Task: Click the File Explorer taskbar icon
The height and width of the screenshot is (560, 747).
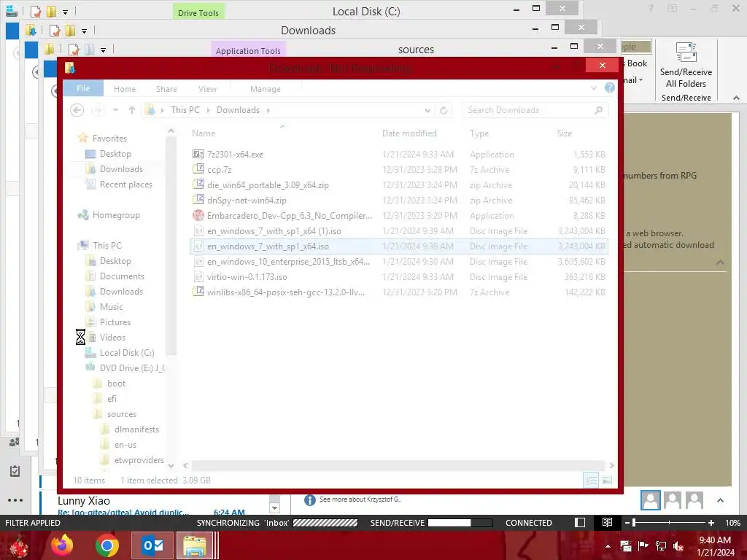Action: click(196, 545)
